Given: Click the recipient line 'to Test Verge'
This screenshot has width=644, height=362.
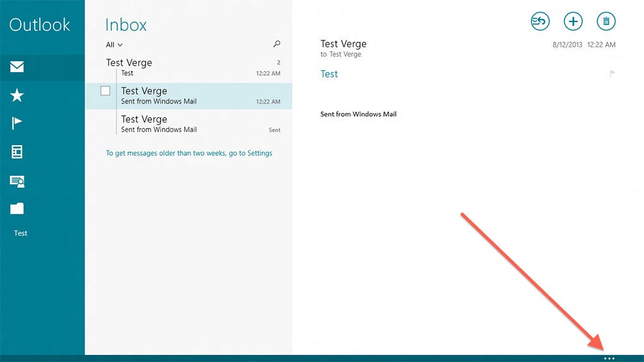Looking at the screenshot, I should pos(341,54).
